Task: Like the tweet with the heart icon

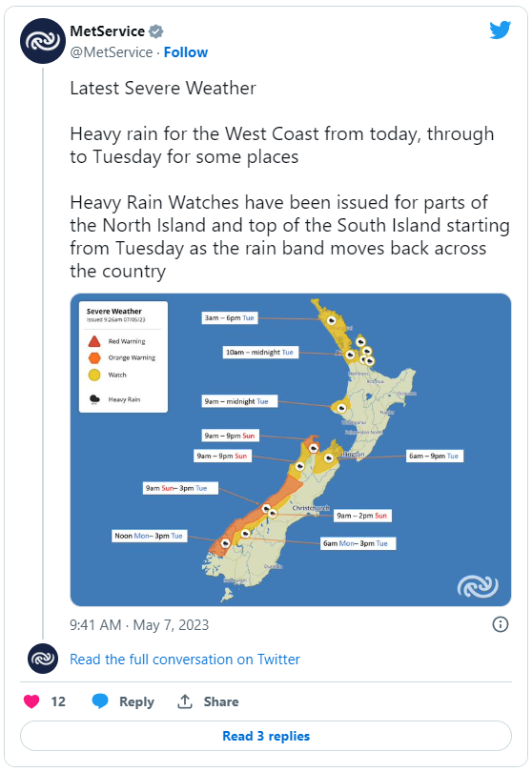Action: pyautogui.click(x=31, y=701)
